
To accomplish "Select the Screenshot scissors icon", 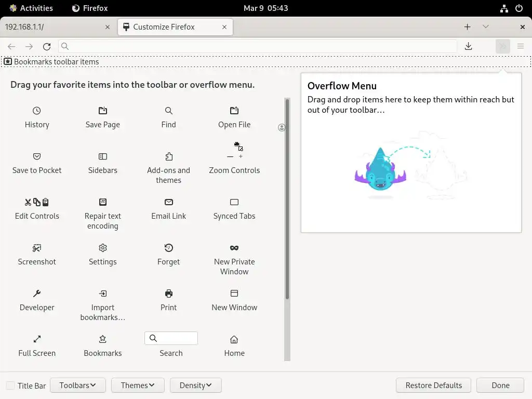I will point(37,248).
